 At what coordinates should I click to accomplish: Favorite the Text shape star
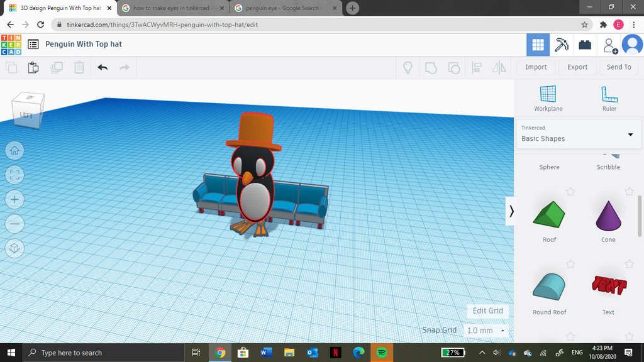pyautogui.click(x=629, y=264)
